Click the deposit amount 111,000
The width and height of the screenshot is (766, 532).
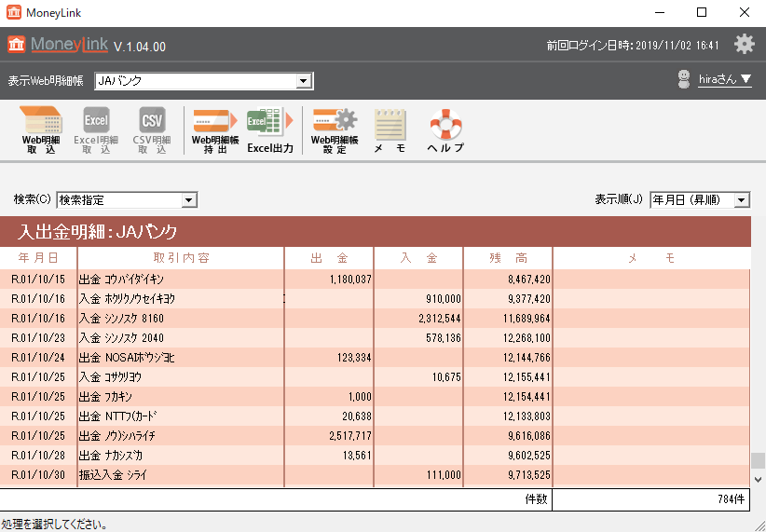click(x=443, y=475)
